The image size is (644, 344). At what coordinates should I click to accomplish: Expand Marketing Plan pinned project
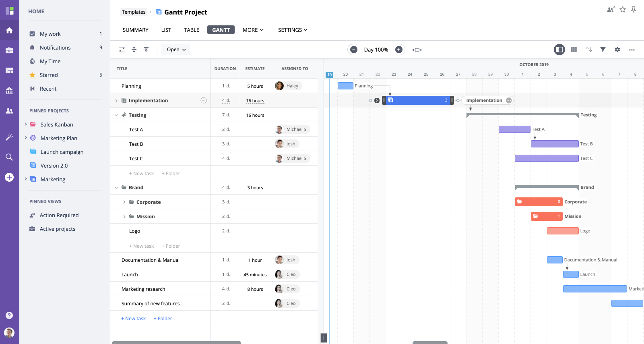(26, 138)
